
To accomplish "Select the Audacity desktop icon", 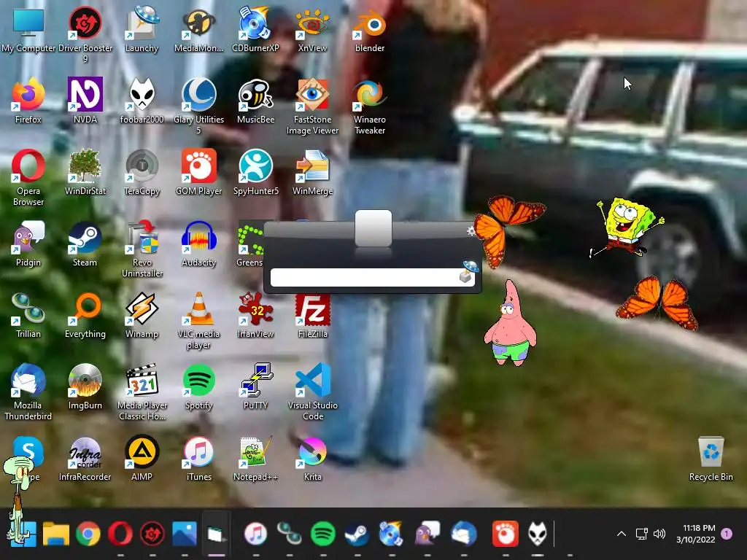I will tap(198, 244).
